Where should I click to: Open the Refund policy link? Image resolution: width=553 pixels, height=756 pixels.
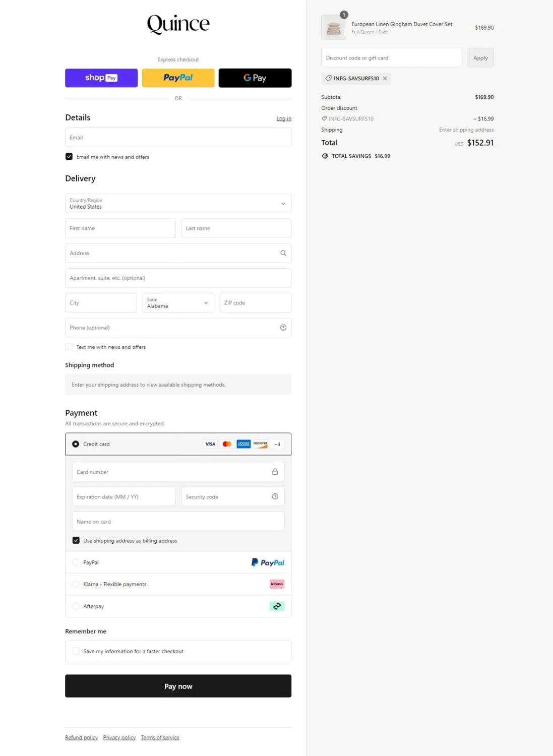tap(81, 738)
